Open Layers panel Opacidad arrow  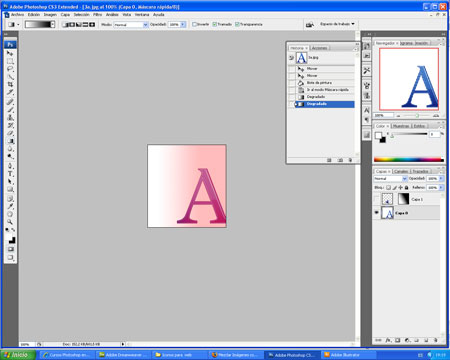441,179
